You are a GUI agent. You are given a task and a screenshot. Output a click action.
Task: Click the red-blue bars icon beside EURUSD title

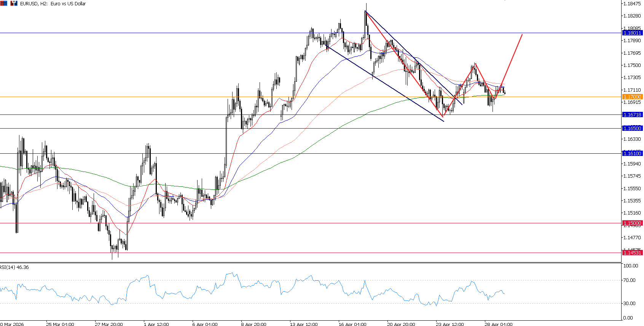14,3
